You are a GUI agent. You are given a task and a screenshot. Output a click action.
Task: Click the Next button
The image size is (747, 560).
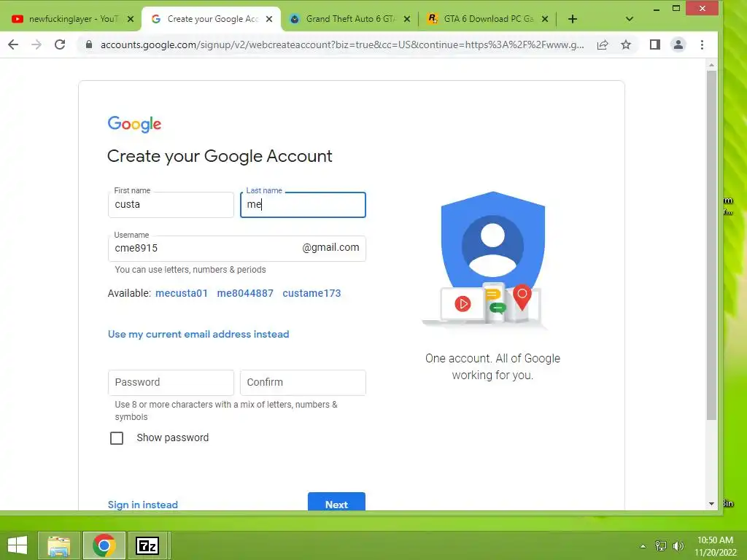336,502
